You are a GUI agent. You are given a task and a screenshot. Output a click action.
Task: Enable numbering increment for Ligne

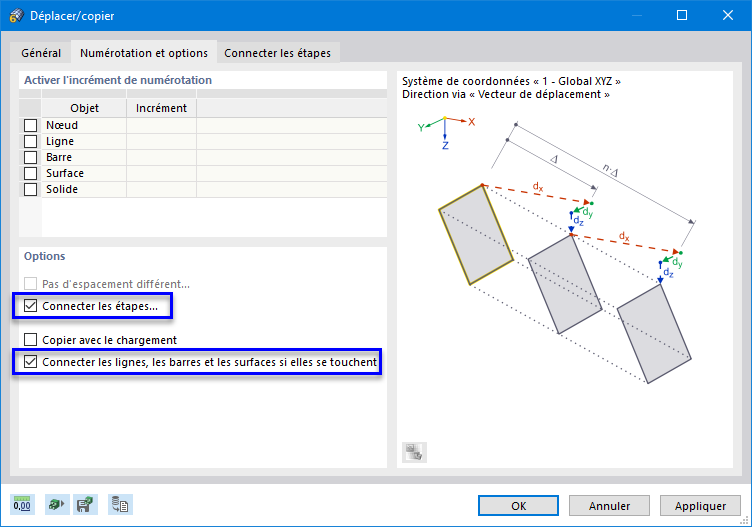pos(30,141)
